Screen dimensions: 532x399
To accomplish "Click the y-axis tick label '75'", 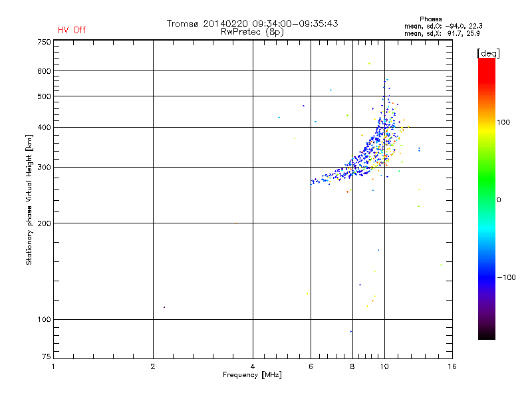I will (x=46, y=356).
